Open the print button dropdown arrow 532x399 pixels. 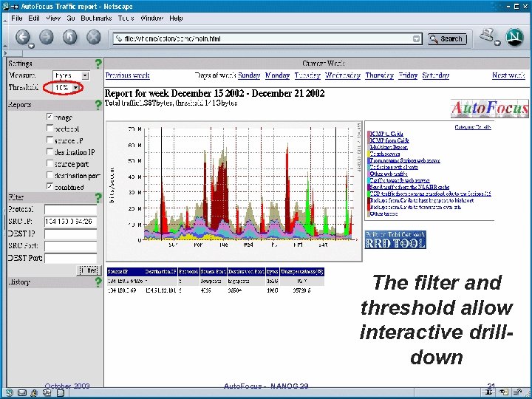pos(497,43)
